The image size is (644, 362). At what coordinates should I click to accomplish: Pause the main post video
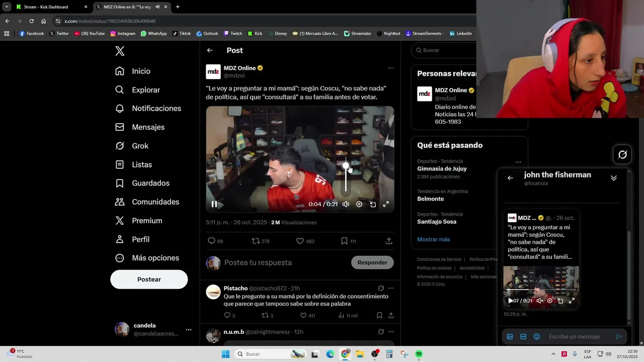(214, 204)
